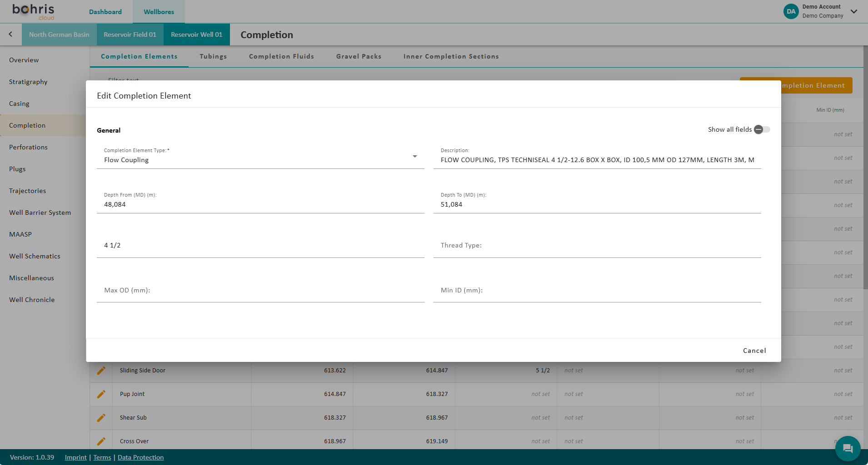
Task: Click the bohris.cloud logo
Action: point(33,12)
